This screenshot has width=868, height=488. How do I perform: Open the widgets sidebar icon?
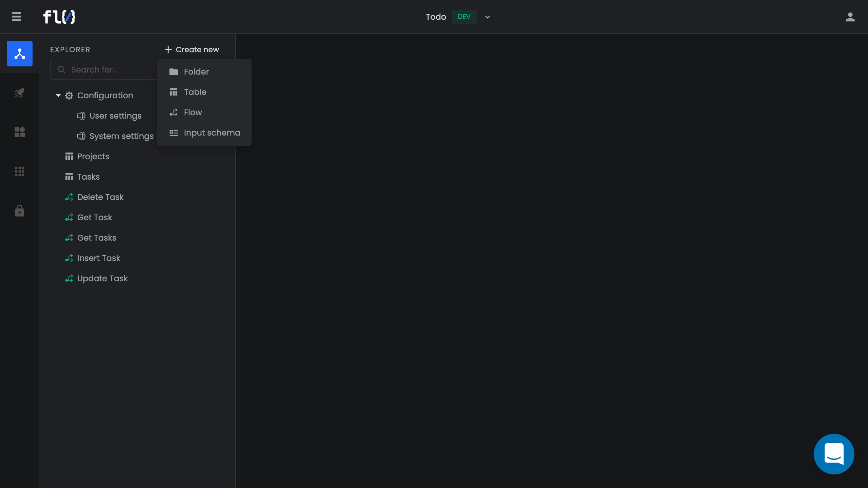click(20, 132)
